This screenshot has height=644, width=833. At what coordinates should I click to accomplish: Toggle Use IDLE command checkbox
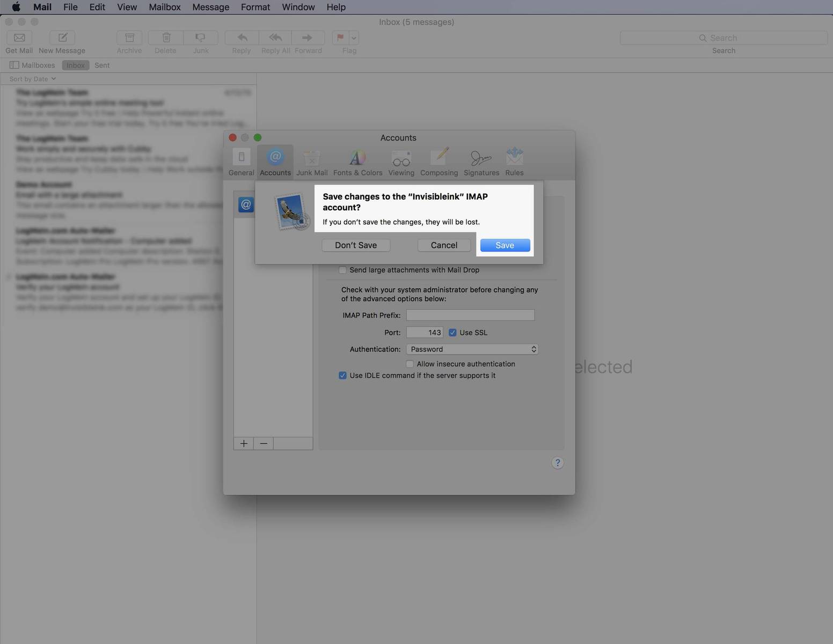point(342,376)
